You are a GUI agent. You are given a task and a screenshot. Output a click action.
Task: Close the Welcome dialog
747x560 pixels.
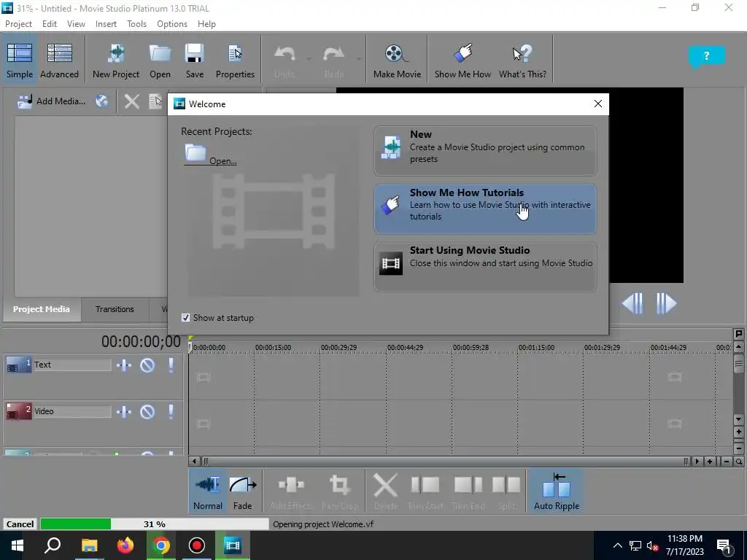click(598, 104)
